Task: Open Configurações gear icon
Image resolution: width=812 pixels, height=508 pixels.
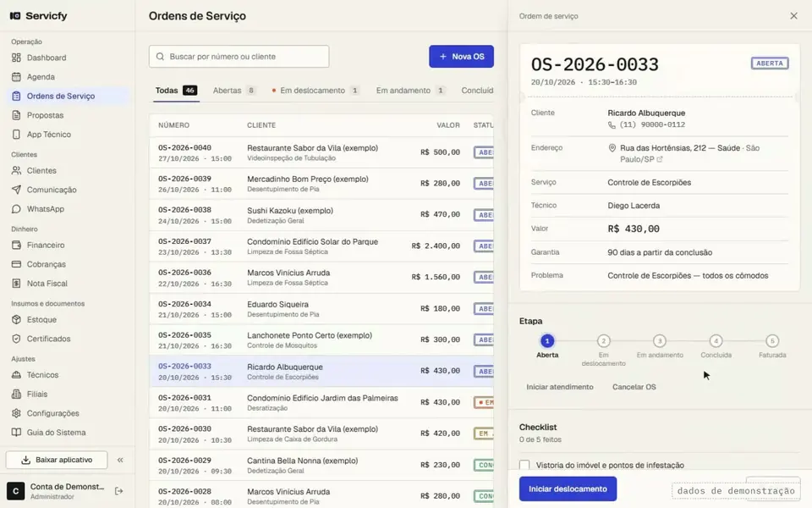Action: pos(16,413)
